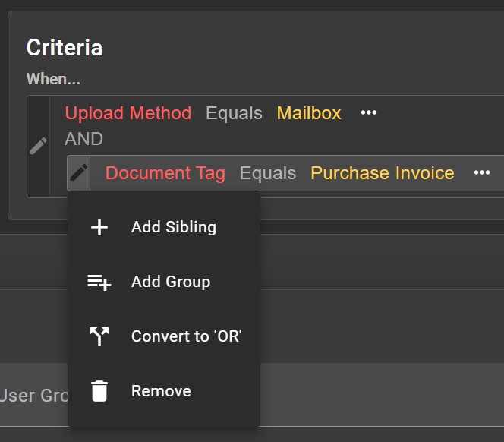Open the three-dot menu after Purchase Invoice
This screenshot has height=442, width=504.
pyautogui.click(x=482, y=172)
